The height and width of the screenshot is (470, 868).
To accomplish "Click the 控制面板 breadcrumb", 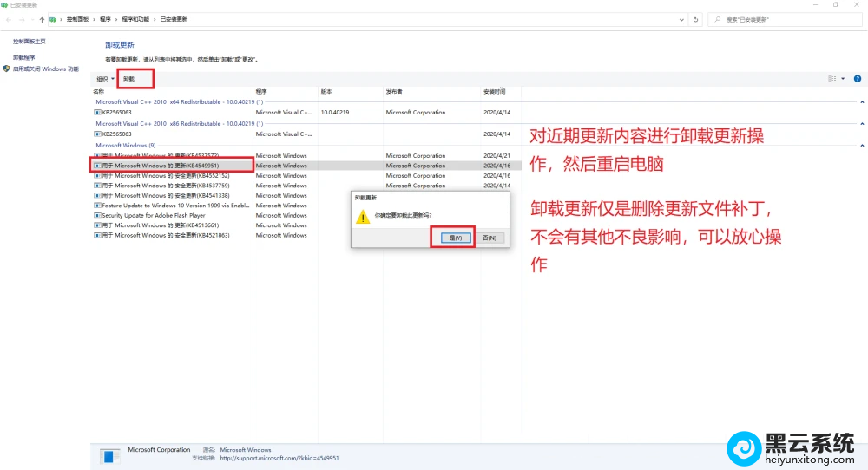I will point(77,19).
